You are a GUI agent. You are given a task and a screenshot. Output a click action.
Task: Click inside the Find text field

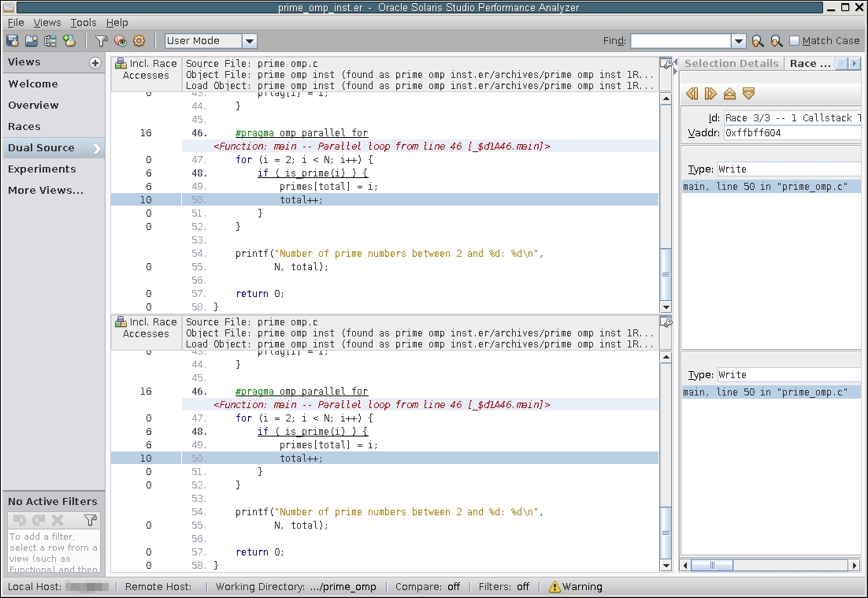pyautogui.click(x=681, y=41)
